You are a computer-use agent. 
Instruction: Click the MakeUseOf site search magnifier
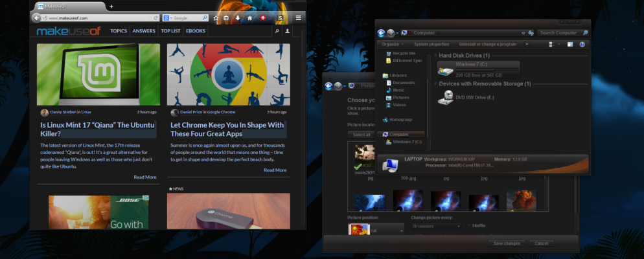(277, 31)
